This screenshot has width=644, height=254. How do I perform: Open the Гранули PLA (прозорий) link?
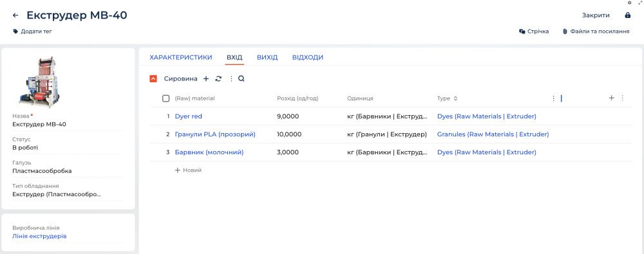(215, 134)
